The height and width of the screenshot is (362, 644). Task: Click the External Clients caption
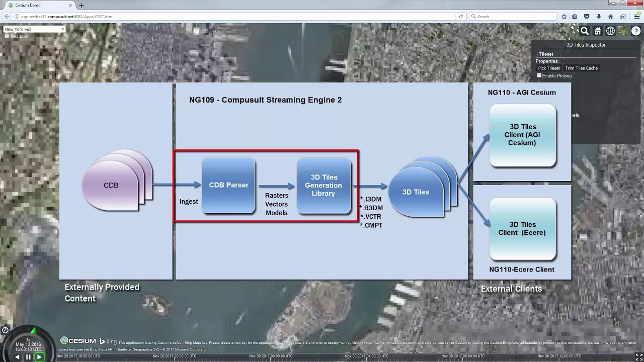click(511, 289)
